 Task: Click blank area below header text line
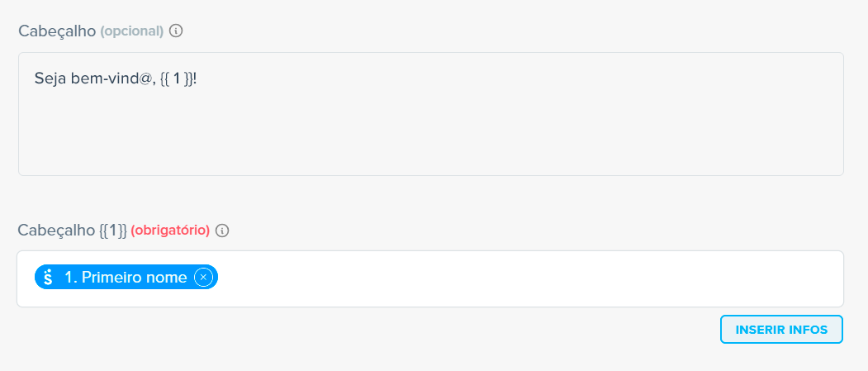coord(430,133)
